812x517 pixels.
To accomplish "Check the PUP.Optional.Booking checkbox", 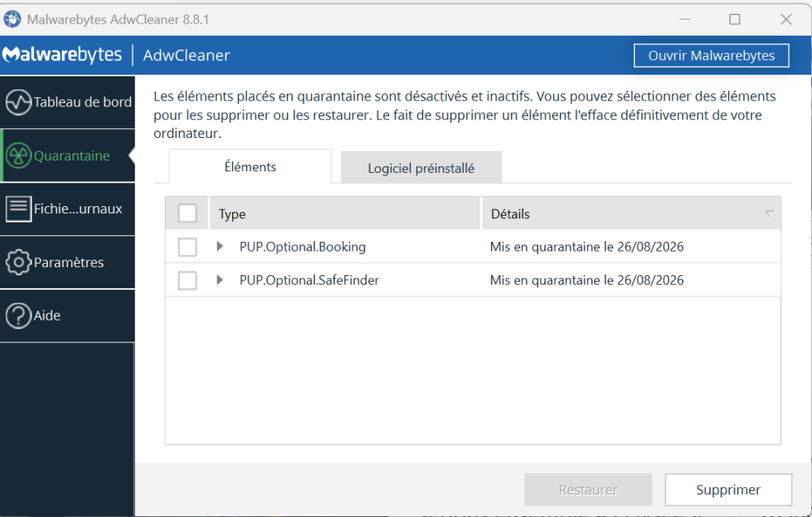I will coord(188,247).
